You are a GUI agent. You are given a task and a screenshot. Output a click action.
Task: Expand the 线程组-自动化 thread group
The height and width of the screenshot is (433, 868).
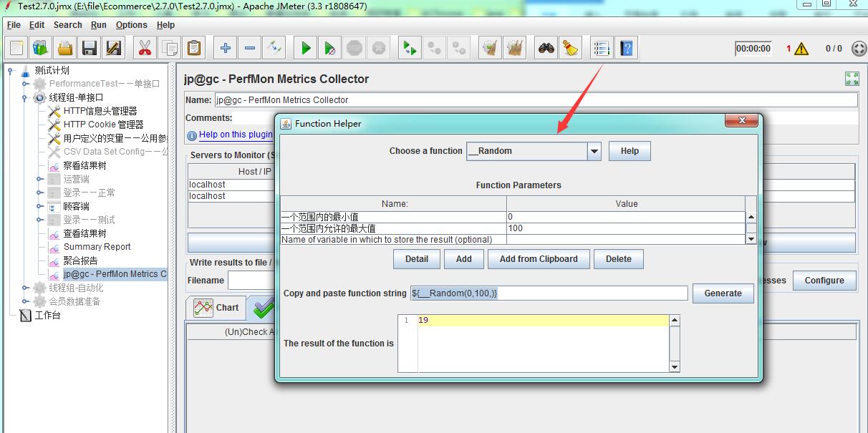pos(25,288)
